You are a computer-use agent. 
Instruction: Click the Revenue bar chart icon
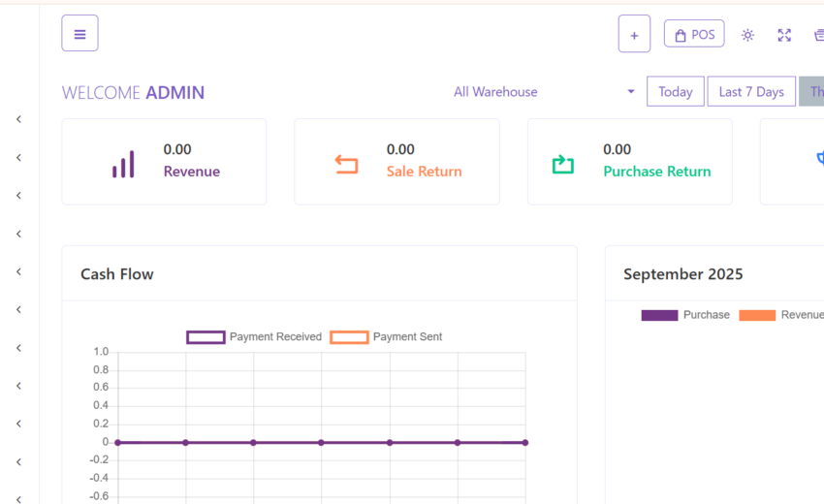pyautogui.click(x=123, y=164)
